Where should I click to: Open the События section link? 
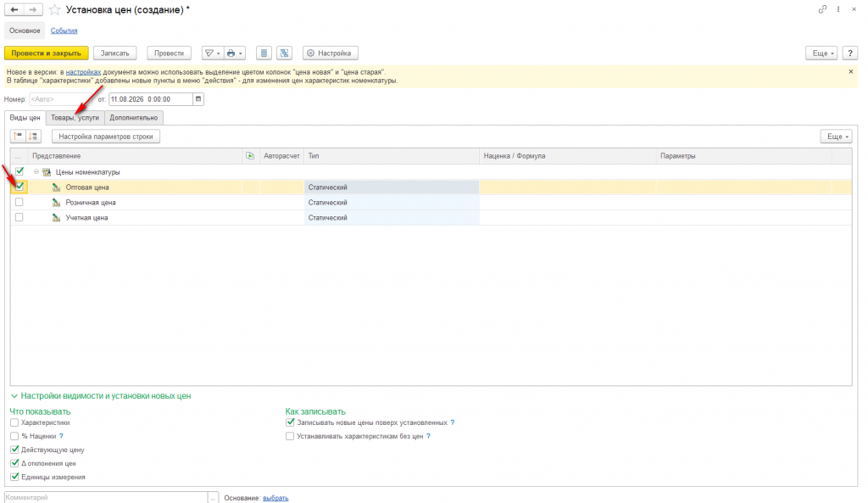64,31
